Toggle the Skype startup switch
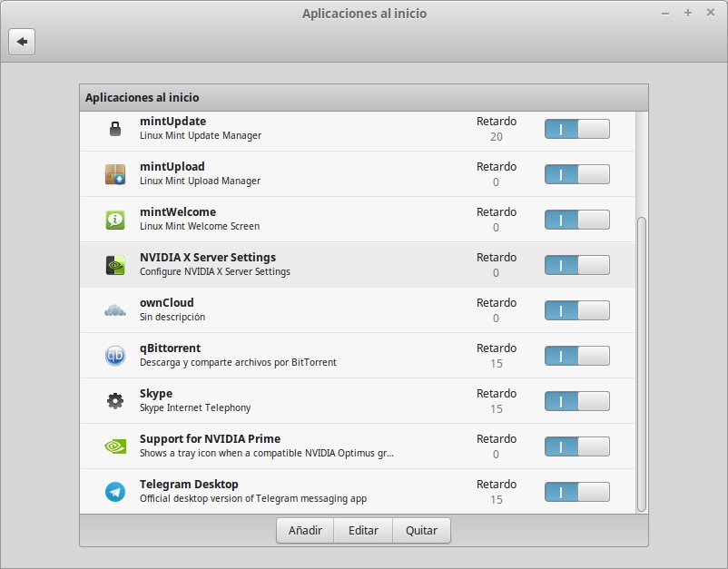Screen dimensions: 728x569 point(577,401)
